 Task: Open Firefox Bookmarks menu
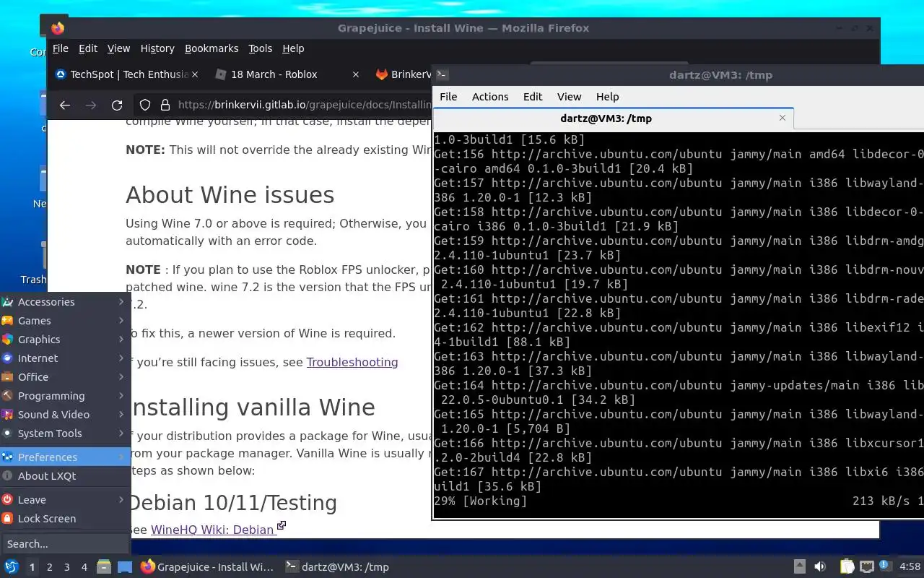pyautogui.click(x=212, y=48)
